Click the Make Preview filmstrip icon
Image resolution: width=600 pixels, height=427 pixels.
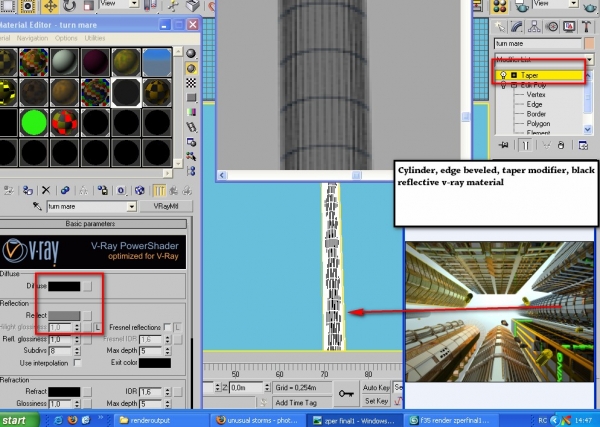tap(191, 127)
